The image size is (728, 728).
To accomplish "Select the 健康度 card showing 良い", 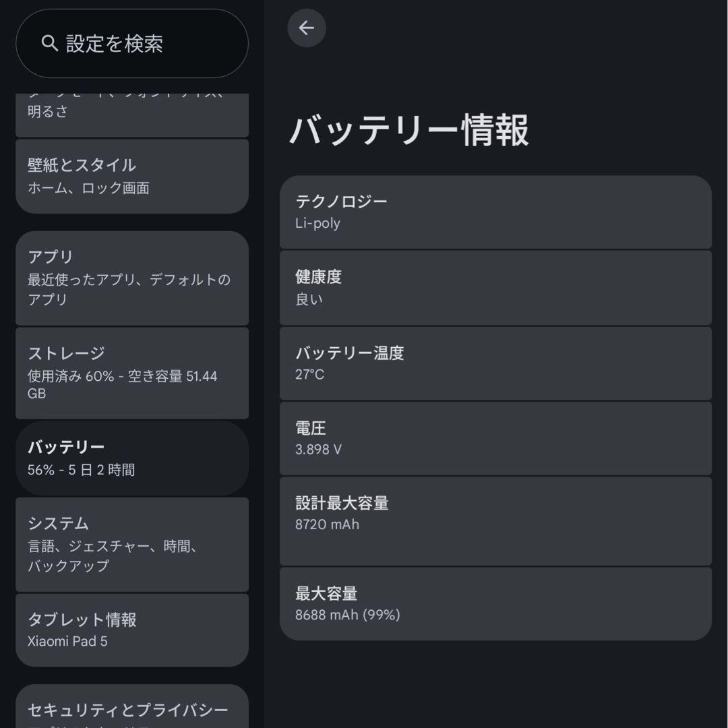I will (495, 287).
